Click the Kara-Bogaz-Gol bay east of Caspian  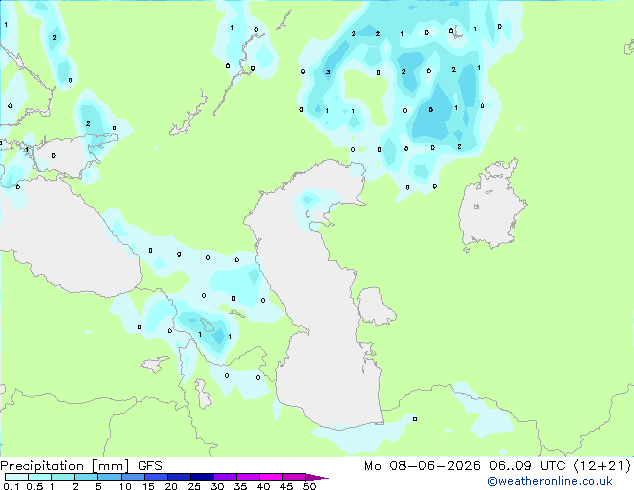374,305
